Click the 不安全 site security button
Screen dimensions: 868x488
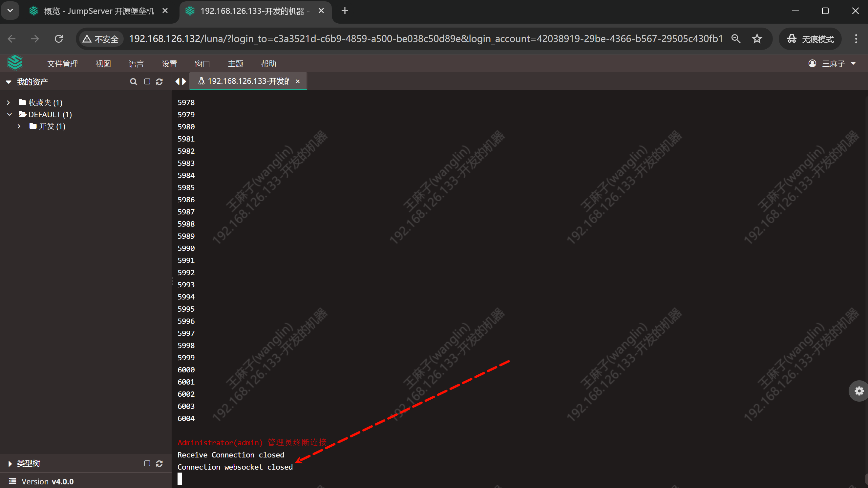[101, 39]
